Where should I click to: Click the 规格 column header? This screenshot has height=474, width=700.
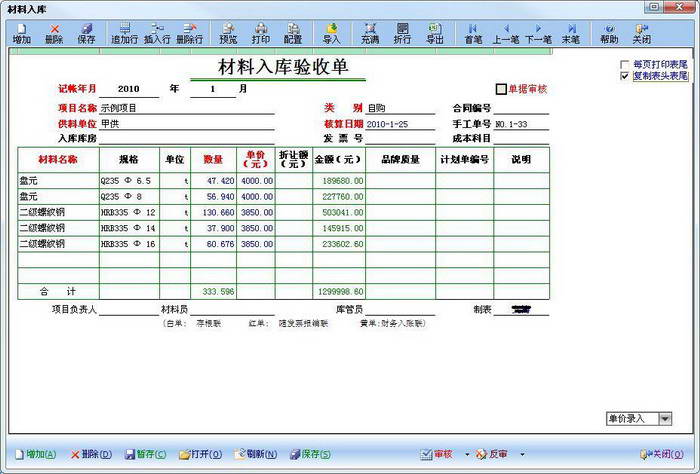point(129,159)
